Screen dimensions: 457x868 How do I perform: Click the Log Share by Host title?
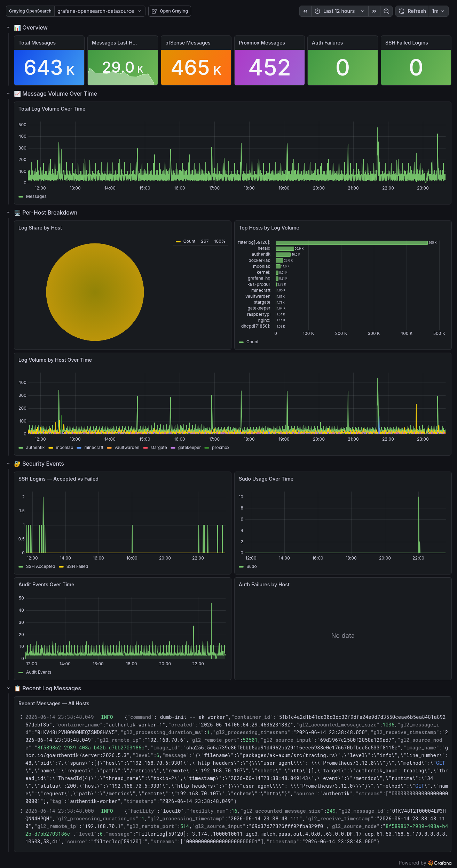point(40,228)
